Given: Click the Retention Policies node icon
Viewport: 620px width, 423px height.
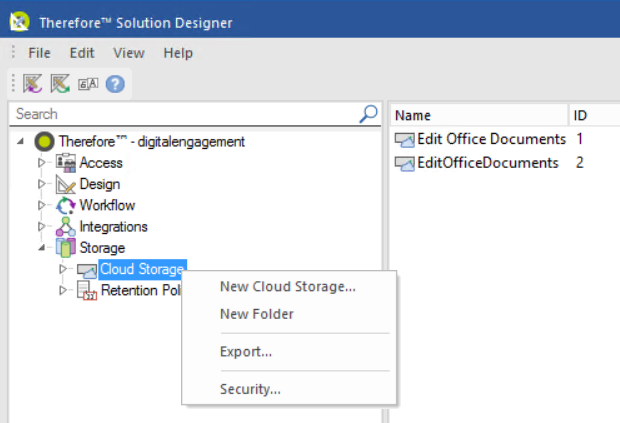Looking at the screenshot, I should 87,291.
